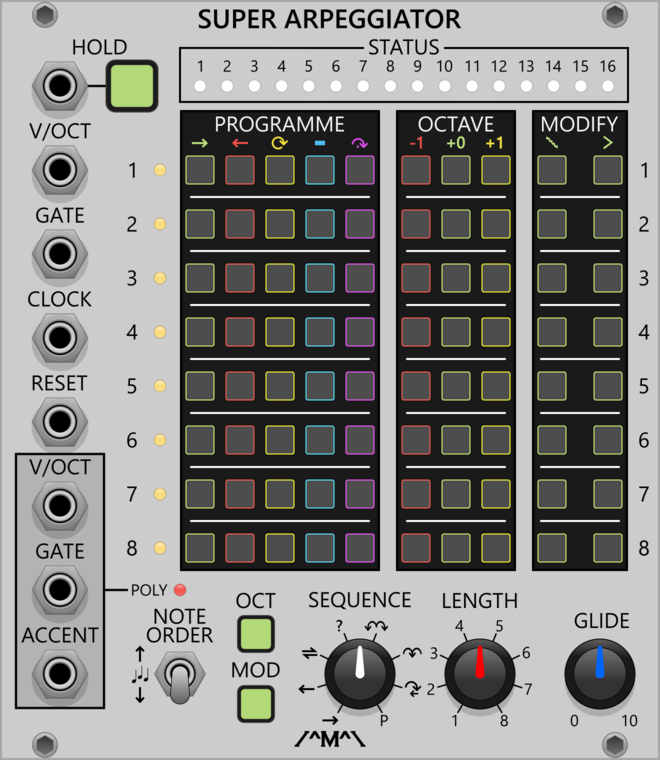Toggle the green HOLD button
This screenshot has width=660, height=760.
pyautogui.click(x=132, y=86)
